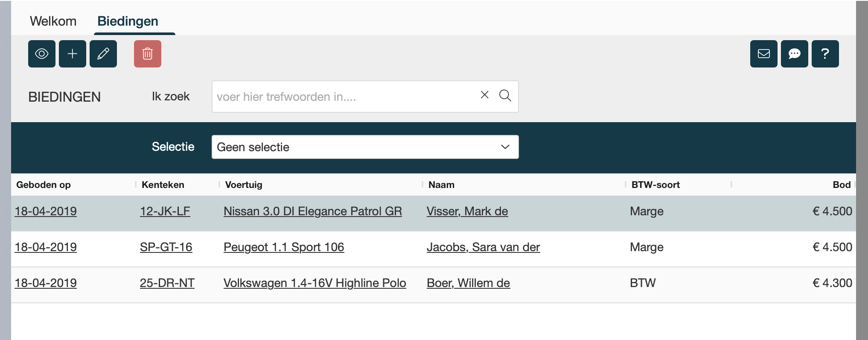Delete bid using red trash icon
The height and width of the screenshot is (340, 868).
(x=148, y=54)
